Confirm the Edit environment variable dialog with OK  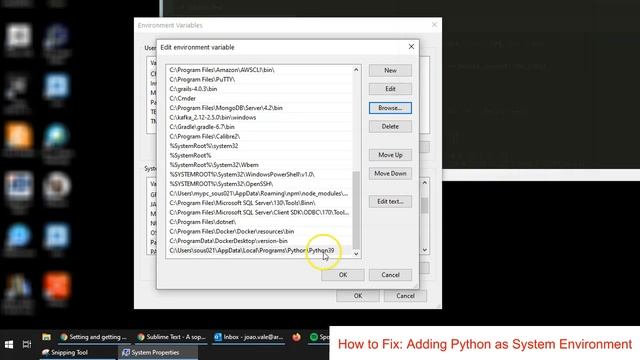pyautogui.click(x=343, y=275)
